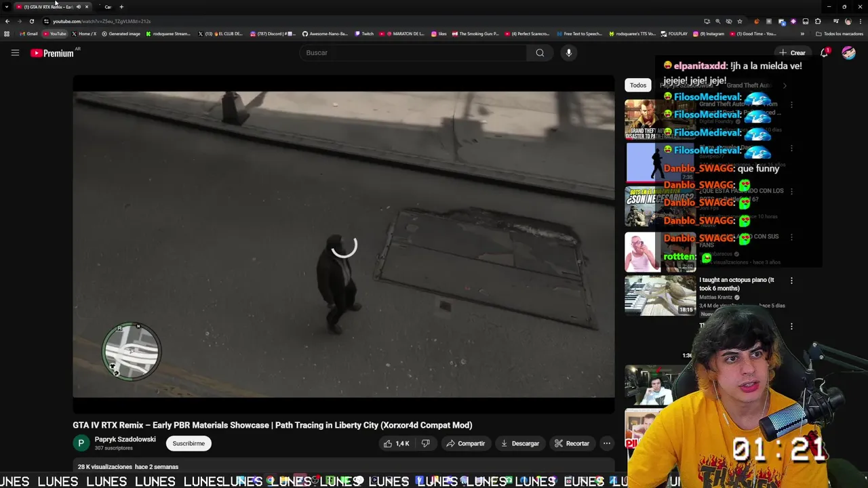Go to YouTube Premium home logo
The image size is (868, 488).
pos(54,53)
